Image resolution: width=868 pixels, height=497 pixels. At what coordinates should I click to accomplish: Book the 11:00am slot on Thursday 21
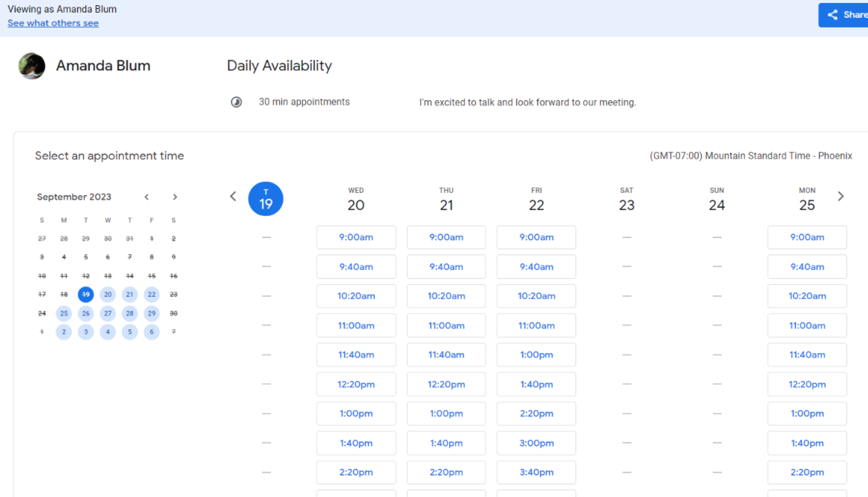coord(446,325)
